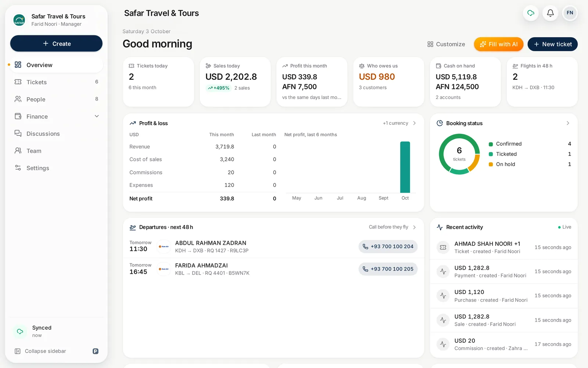Open Profit & loss details chevron
Screen dimensions: 588x368
415,123
